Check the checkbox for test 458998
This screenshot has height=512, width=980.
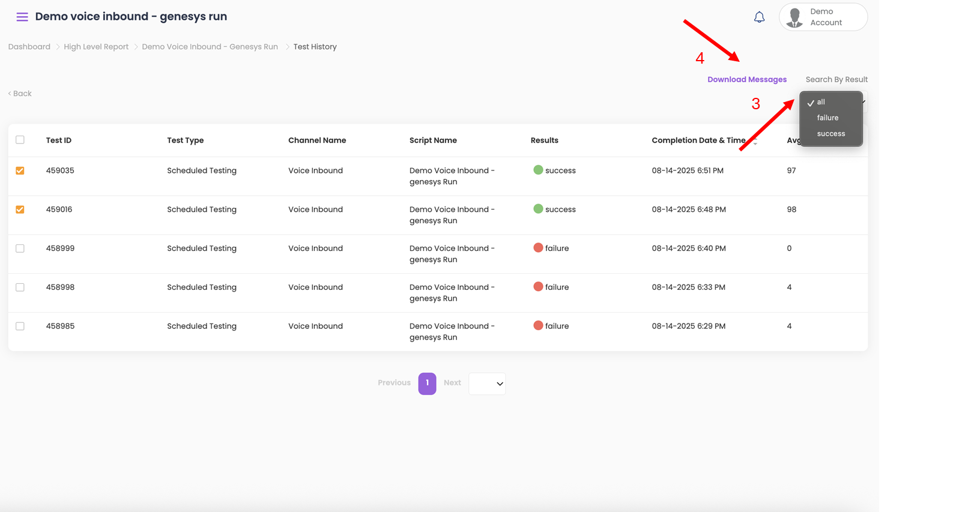20,288
